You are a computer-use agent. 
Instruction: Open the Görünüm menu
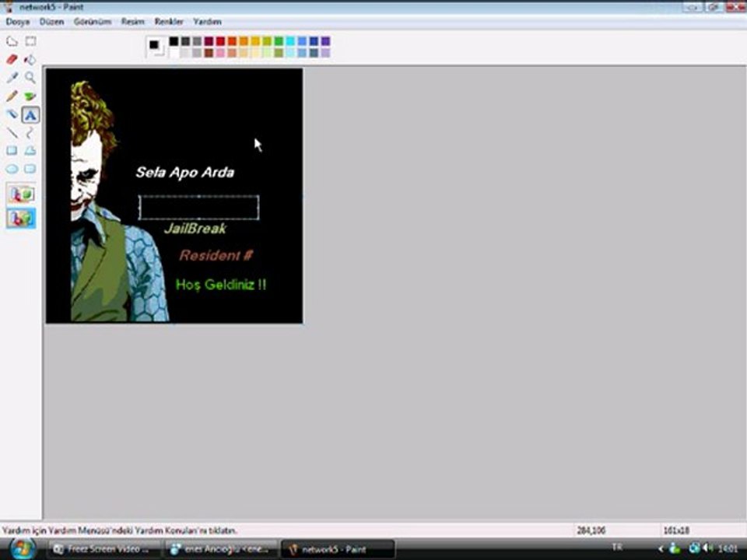click(x=93, y=22)
